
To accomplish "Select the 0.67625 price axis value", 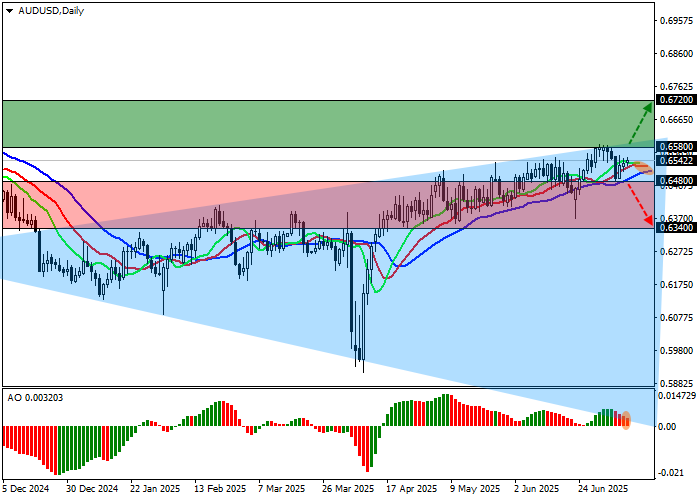I will coord(677,86).
